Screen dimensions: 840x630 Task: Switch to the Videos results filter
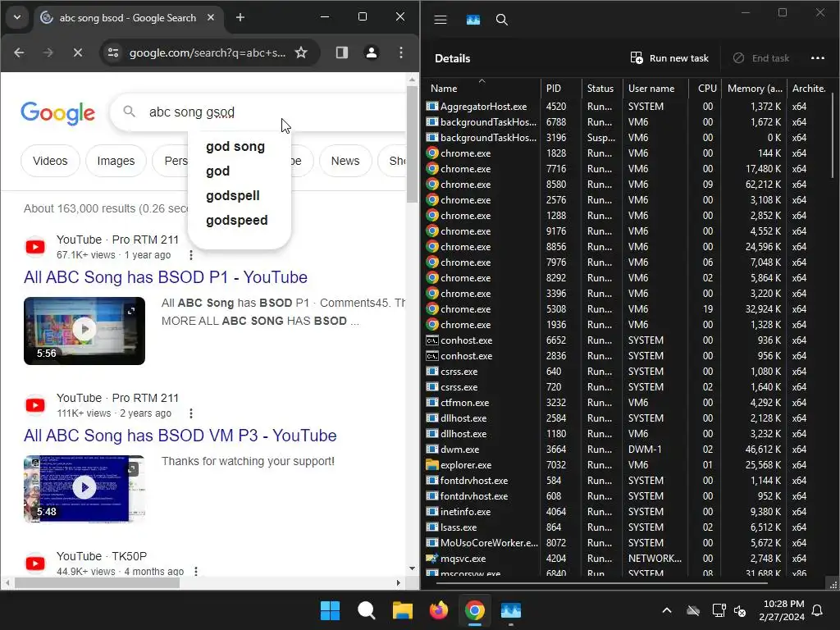pyautogui.click(x=50, y=161)
